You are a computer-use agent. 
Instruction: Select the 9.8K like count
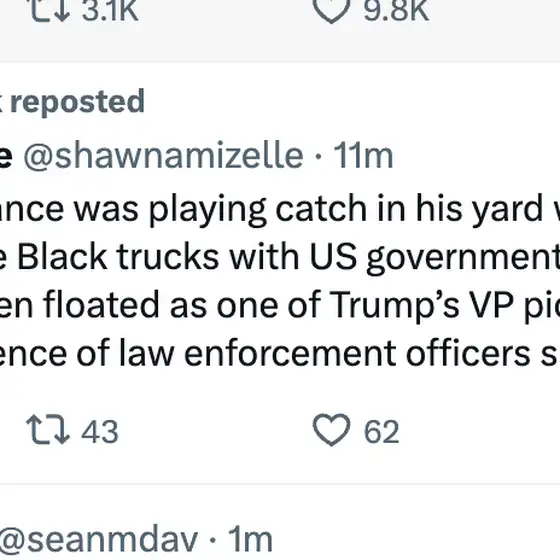click(x=396, y=11)
